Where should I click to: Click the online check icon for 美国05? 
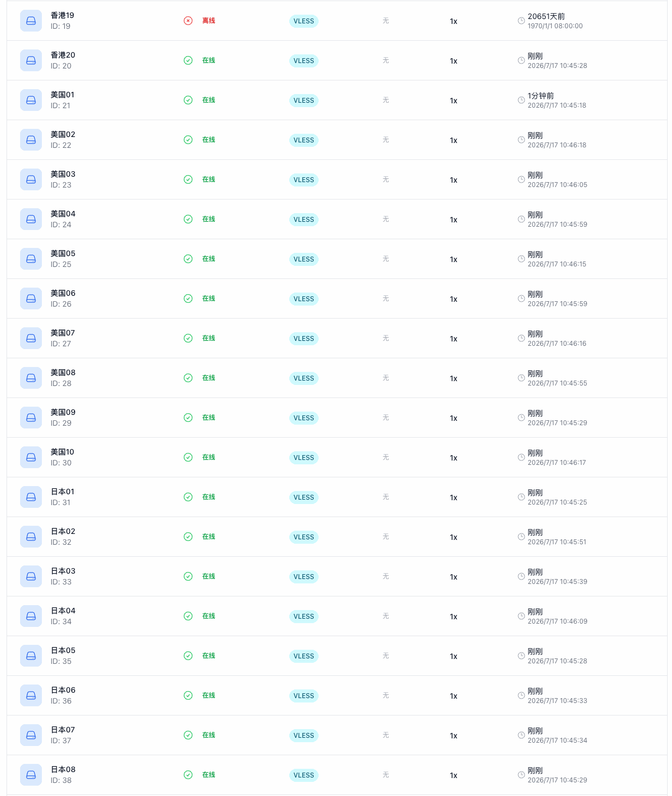pyautogui.click(x=188, y=259)
